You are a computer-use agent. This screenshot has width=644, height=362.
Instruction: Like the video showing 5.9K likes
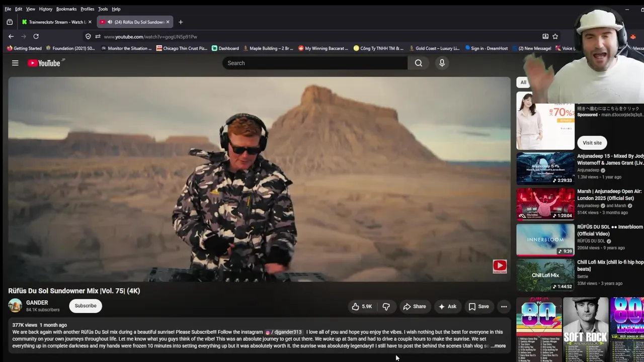pyautogui.click(x=362, y=306)
